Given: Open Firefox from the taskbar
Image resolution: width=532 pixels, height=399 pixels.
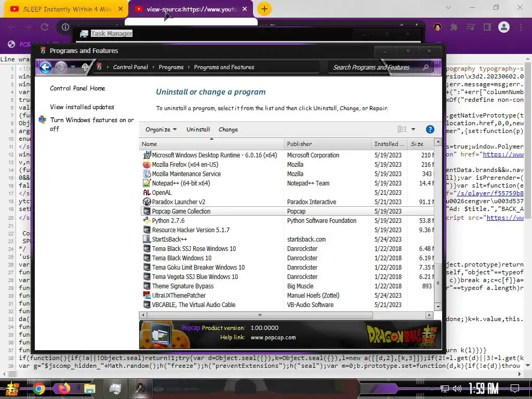Looking at the screenshot, I should pyautogui.click(x=64, y=388).
